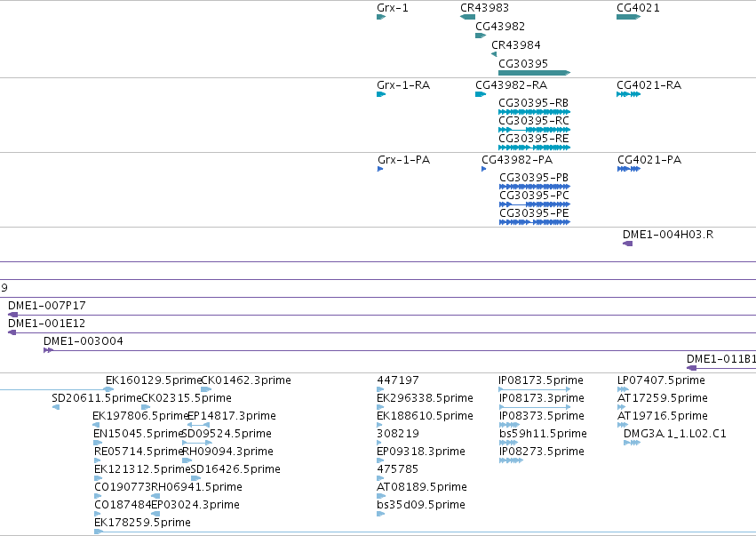Image resolution: width=756 pixels, height=536 pixels.
Task: Select the DME1-001E12 clone label
Action: pos(47,324)
